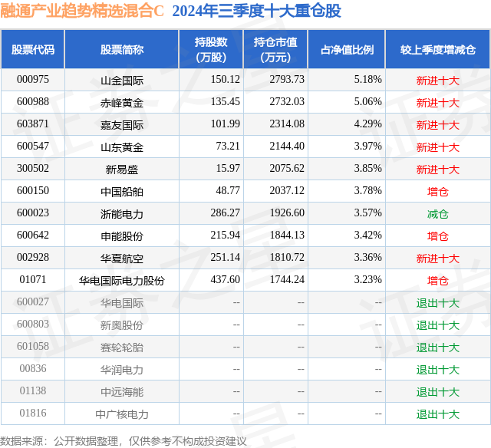Viewport: 491px width, 448px height.
Task: Select stock name 赤峰黄金
Action: point(122,103)
